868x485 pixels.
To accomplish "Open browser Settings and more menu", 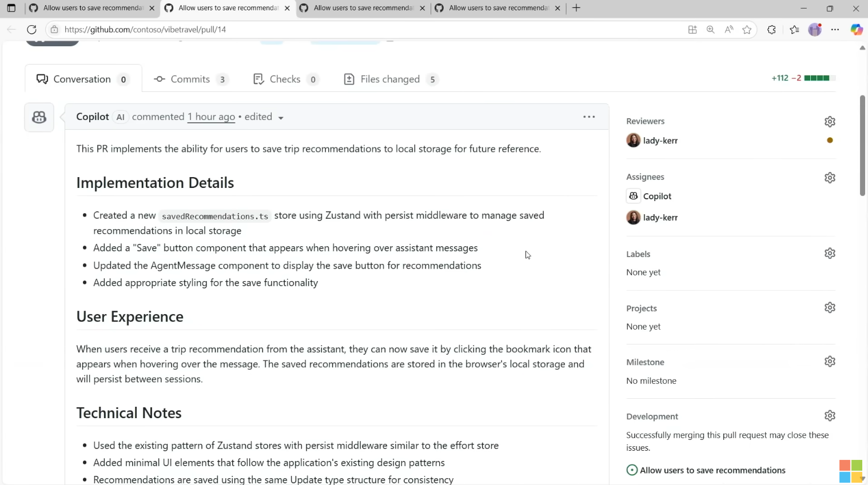I will [x=835, y=30].
